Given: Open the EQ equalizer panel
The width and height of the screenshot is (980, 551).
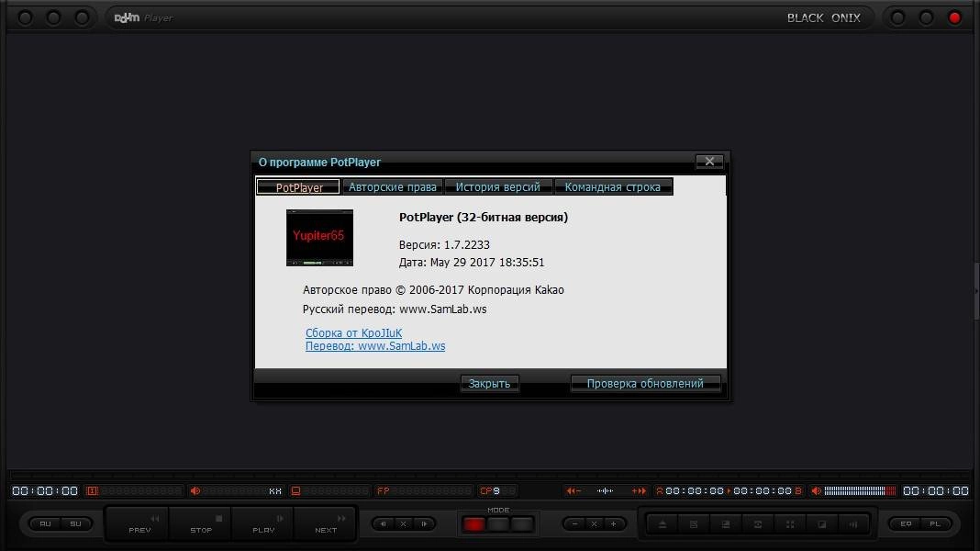Looking at the screenshot, I should pyautogui.click(x=906, y=524).
